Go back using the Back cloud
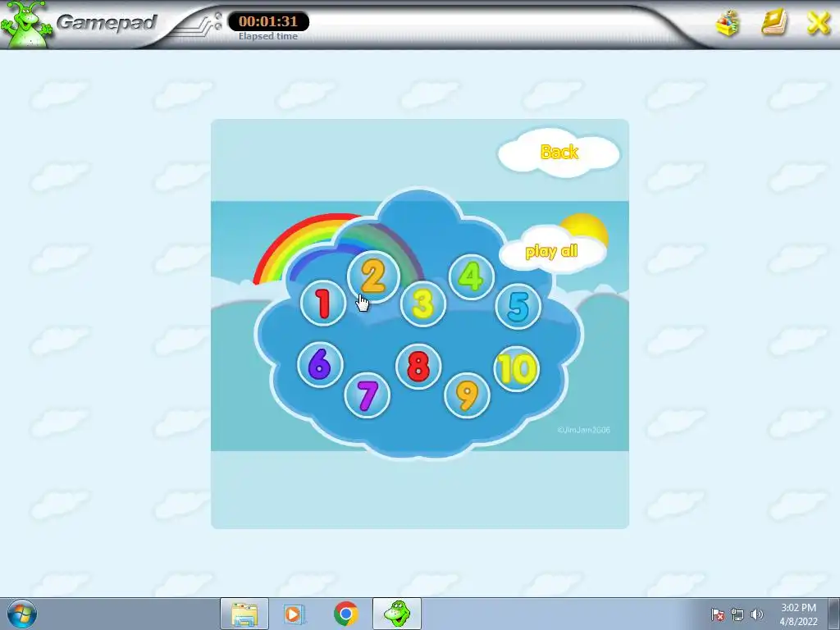The width and height of the screenshot is (840, 630). click(559, 153)
